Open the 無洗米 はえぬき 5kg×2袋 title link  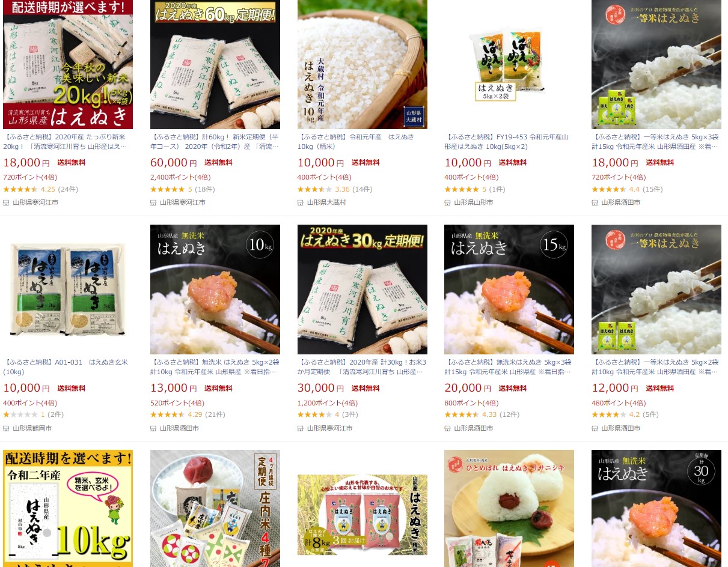[x=215, y=367]
